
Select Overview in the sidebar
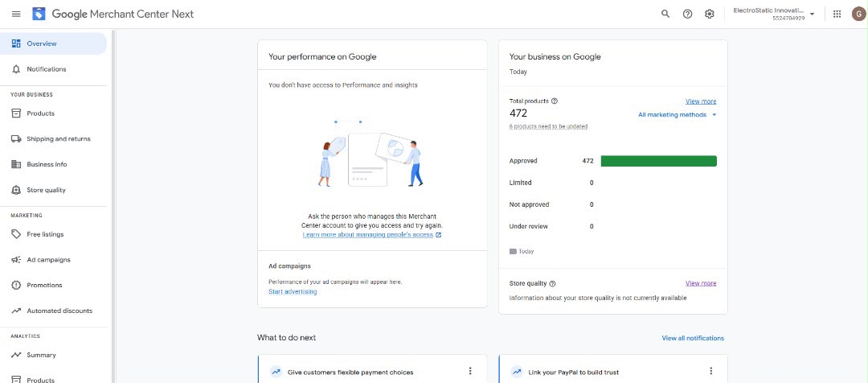pyautogui.click(x=53, y=43)
